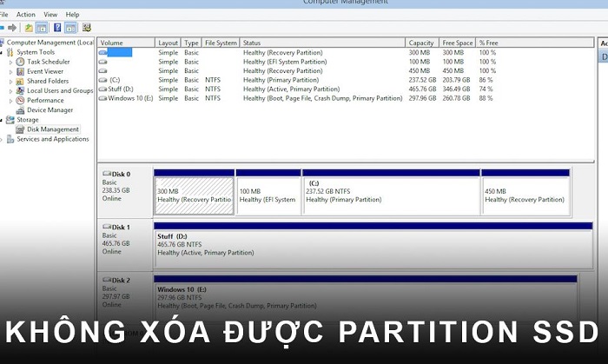Sort by the Status column header
608x364 pixels.
(322, 43)
